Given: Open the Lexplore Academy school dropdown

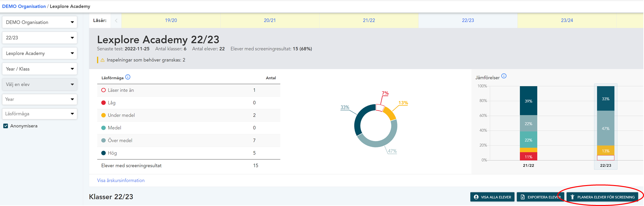Looking at the screenshot, I should click(x=40, y=53).
